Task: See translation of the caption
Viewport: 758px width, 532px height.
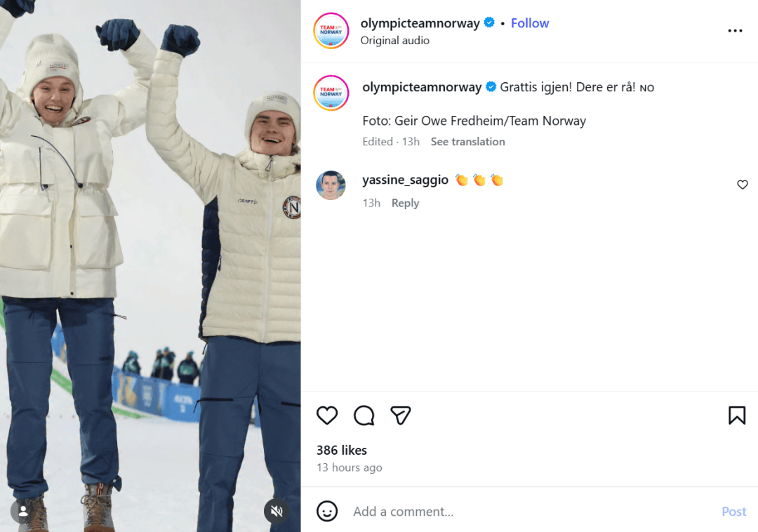Action: click(x=467, y=142)
